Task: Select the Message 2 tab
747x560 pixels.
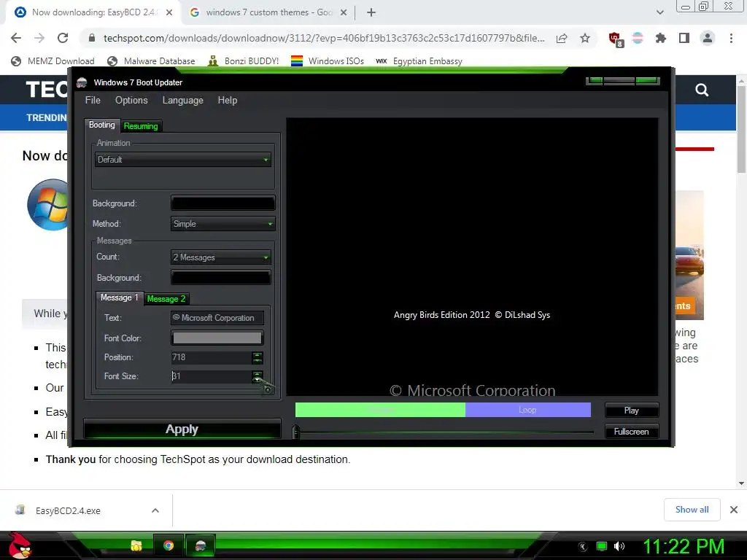Action: tap(166, 298)
